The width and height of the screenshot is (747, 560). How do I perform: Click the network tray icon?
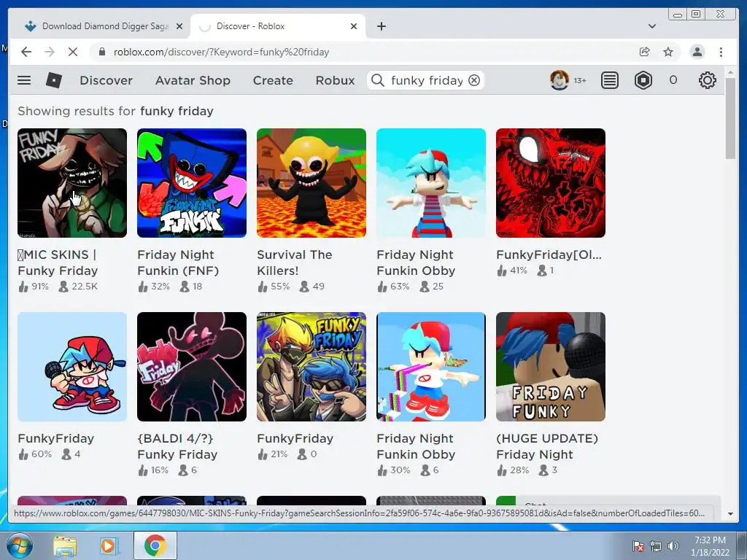tap(656, 546)
